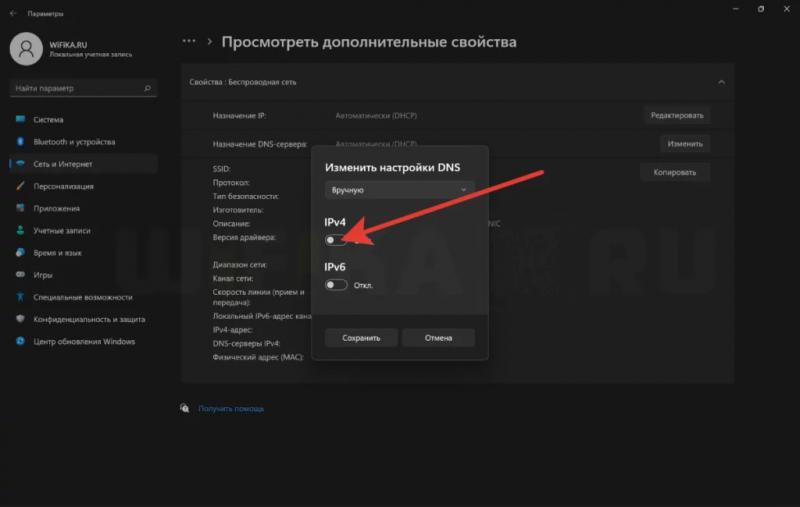800x507 pixels.
Task: Open Bluetooth и устройства category
Action: (x=83, y=142)
